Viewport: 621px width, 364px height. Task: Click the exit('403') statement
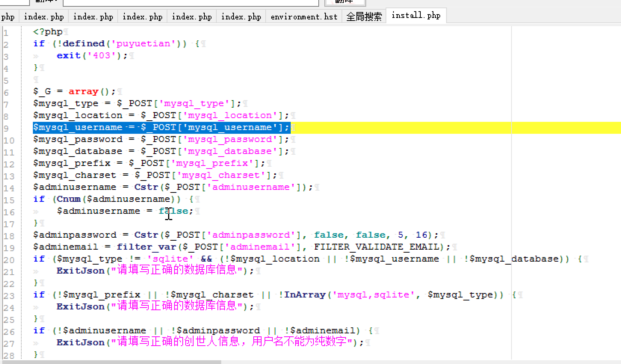[92, 56]
